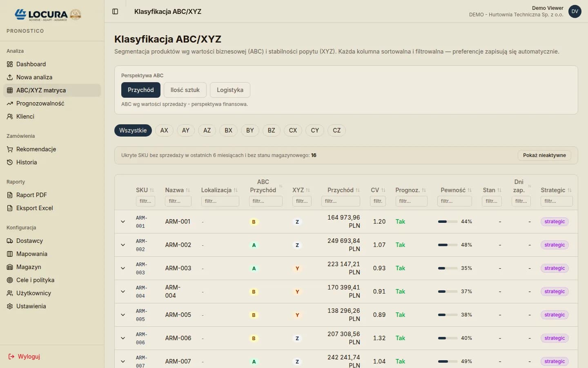This screenshot has height=368, width=588.
Task: Select the Ilość sztuk perspective
Action: [185, 90]
